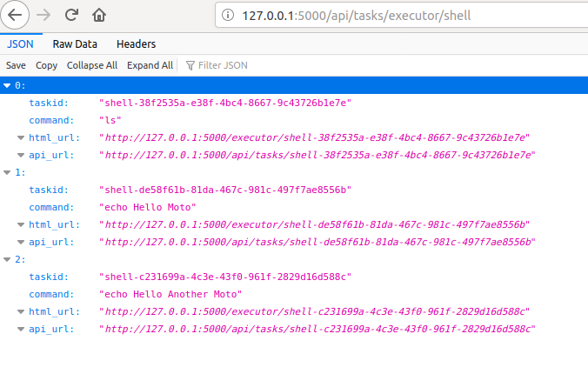Focus the address bar showing 127.0.0.1:5000
The width and height of the screenshot is (588, 374).
(401, 16)
